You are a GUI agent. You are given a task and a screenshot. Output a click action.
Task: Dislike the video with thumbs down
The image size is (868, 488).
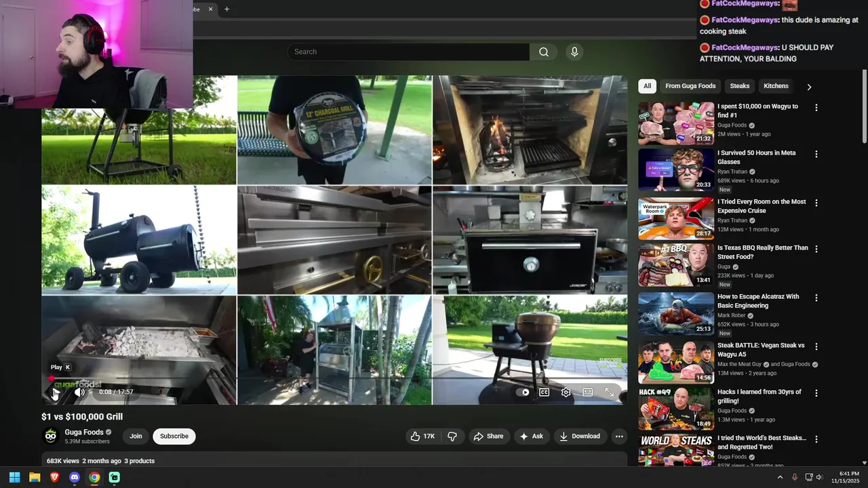pos(452,436)
